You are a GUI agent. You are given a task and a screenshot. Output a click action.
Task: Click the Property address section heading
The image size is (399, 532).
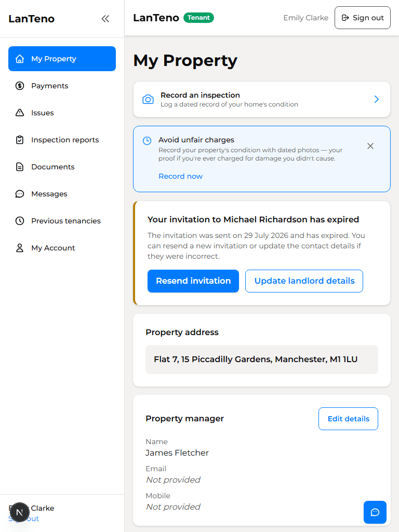[182, 332]
